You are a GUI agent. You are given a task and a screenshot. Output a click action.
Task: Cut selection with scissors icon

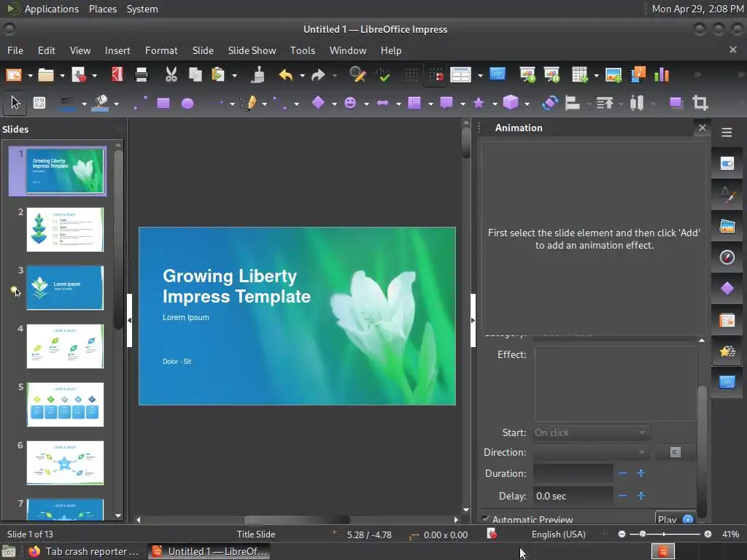(171, 75)
